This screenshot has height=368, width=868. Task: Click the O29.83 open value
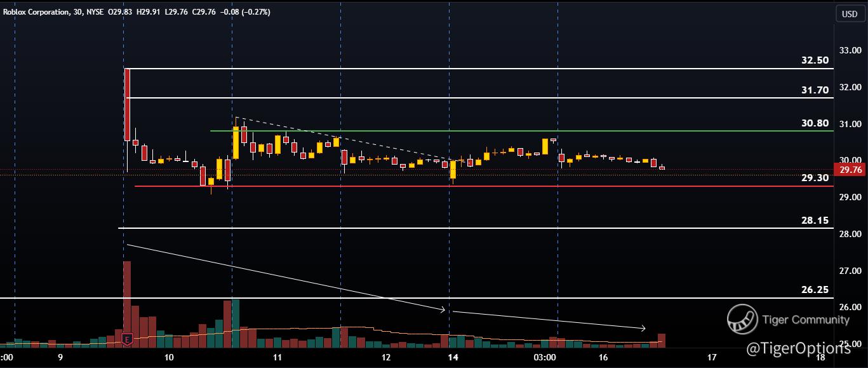(121, 12)
